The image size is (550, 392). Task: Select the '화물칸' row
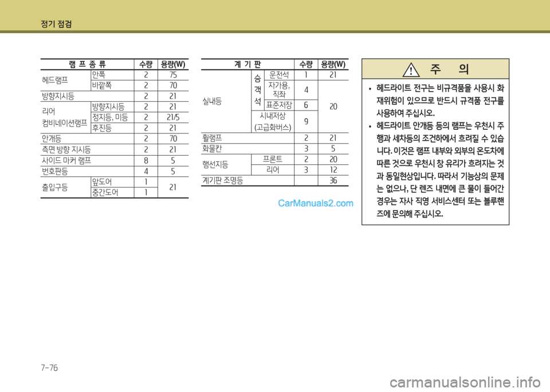(x=274, y=149)
